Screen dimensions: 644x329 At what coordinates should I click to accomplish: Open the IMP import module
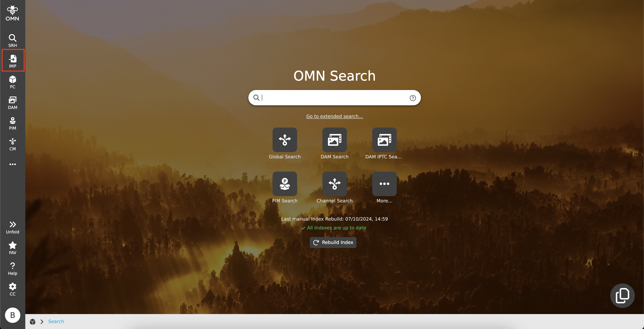pyautogui.click(x=12, y=61)
